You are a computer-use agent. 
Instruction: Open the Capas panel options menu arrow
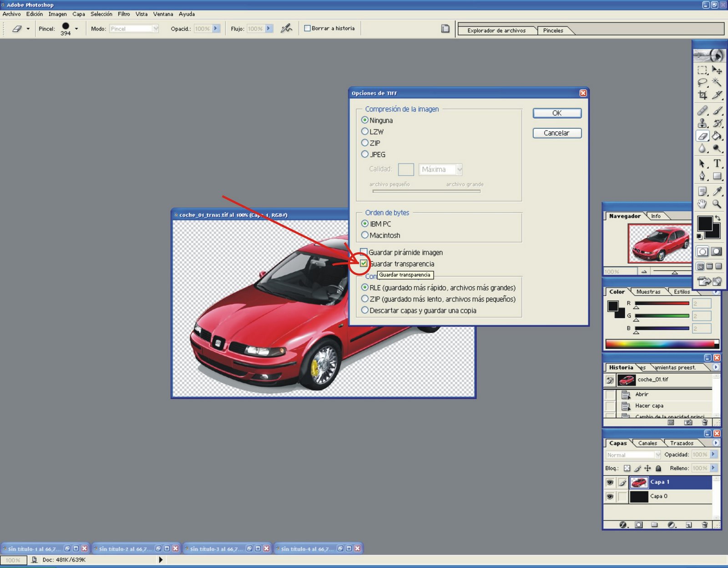pyautogui.click(x=716, y=443)
